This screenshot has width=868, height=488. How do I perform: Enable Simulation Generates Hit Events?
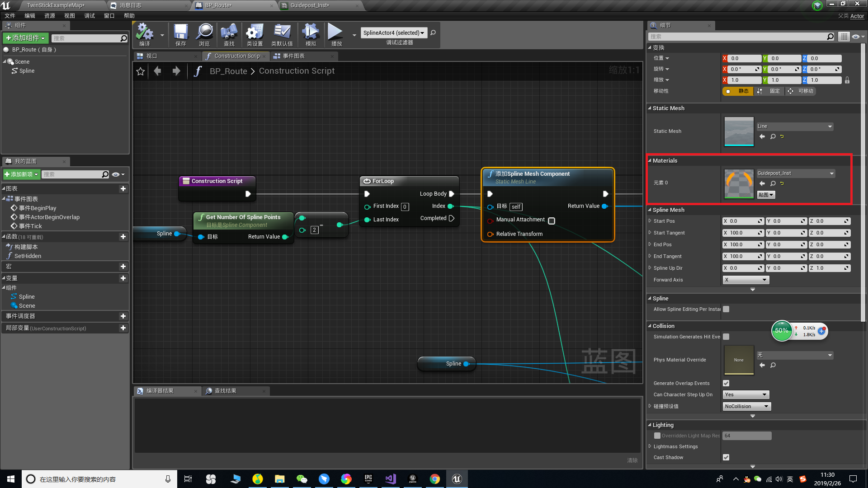click(x=726, y=337)
